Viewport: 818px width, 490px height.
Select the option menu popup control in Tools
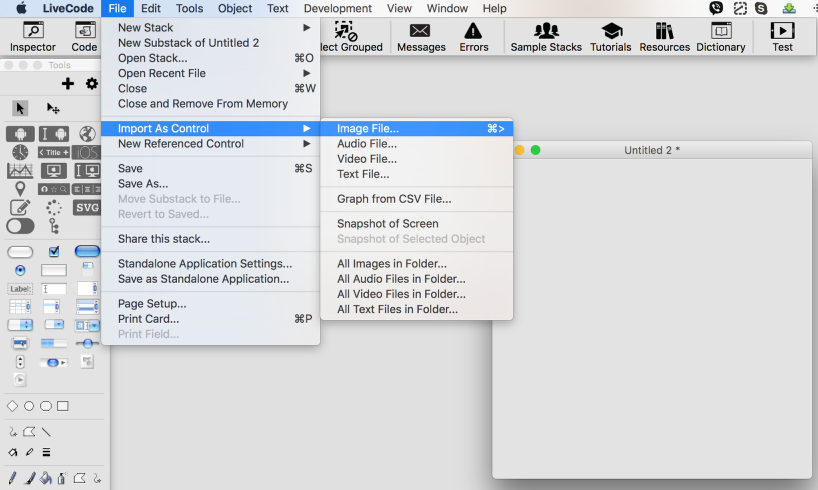[x=20, y=325]
